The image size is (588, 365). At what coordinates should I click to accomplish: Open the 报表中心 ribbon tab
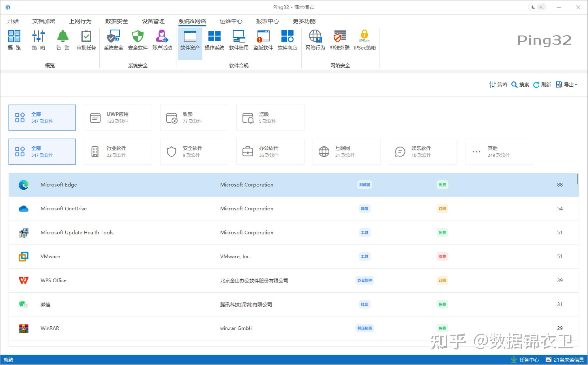click(267, 21)
